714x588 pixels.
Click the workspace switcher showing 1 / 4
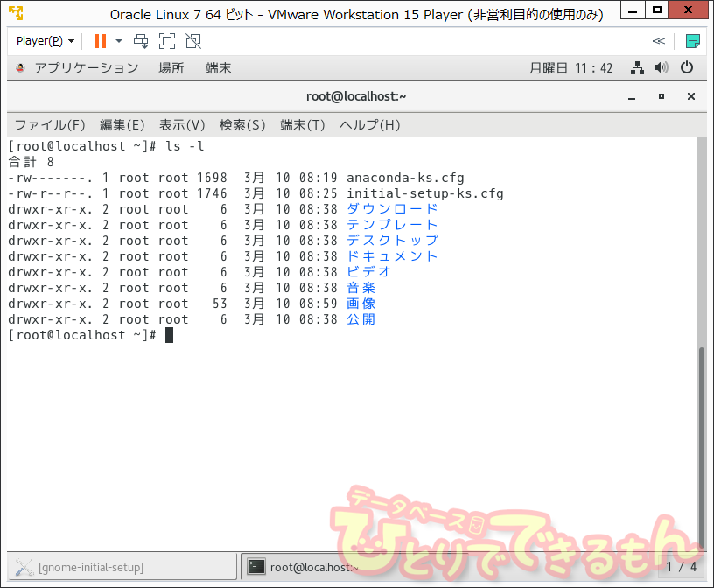click(x=681, y=567)
